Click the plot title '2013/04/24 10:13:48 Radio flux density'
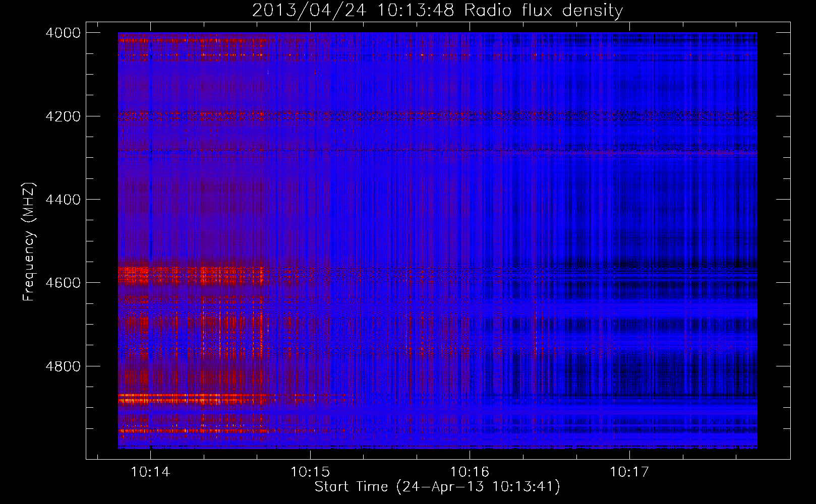The width and height of the screenshot is (816, 504). coord(437,10)
